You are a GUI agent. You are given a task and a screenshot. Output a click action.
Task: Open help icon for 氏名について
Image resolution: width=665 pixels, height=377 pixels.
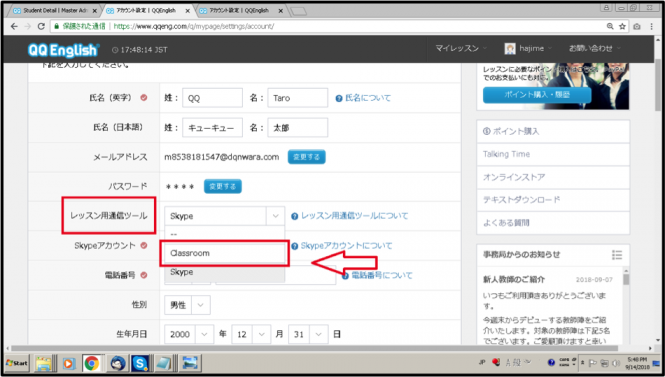click(x=338, y=98)
